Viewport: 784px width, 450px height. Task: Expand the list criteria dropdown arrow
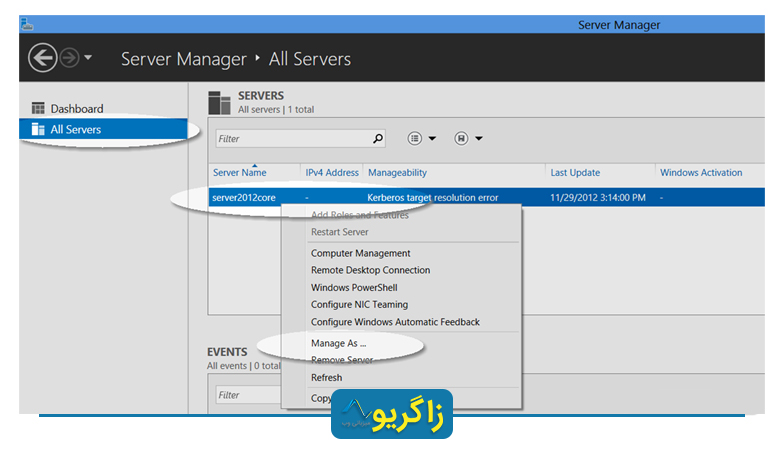point(432,138)
